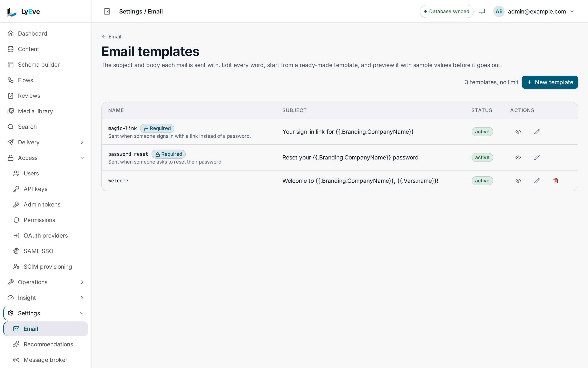Click the magic-link template name

(x=122, y=128)
